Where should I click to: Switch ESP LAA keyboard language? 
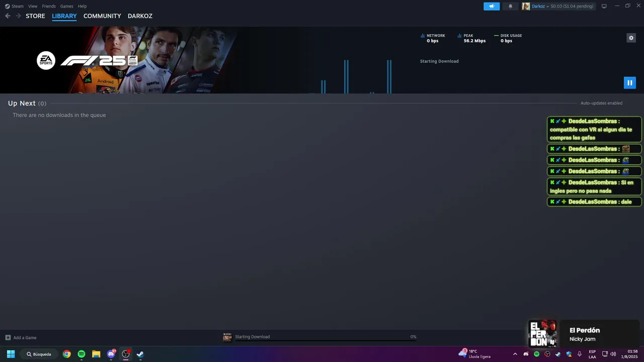(592, 354)
